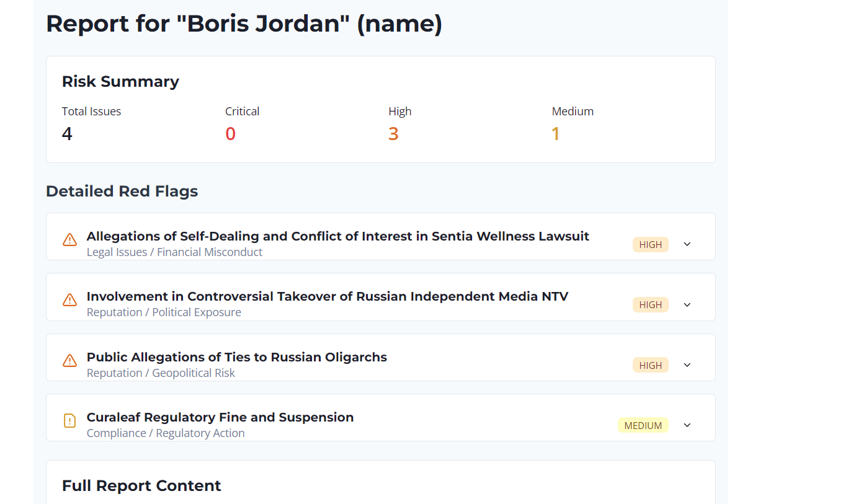Click MEDIUM badge on Curaleaf flag
Screen dimensions: 848x504
(643, 425)
